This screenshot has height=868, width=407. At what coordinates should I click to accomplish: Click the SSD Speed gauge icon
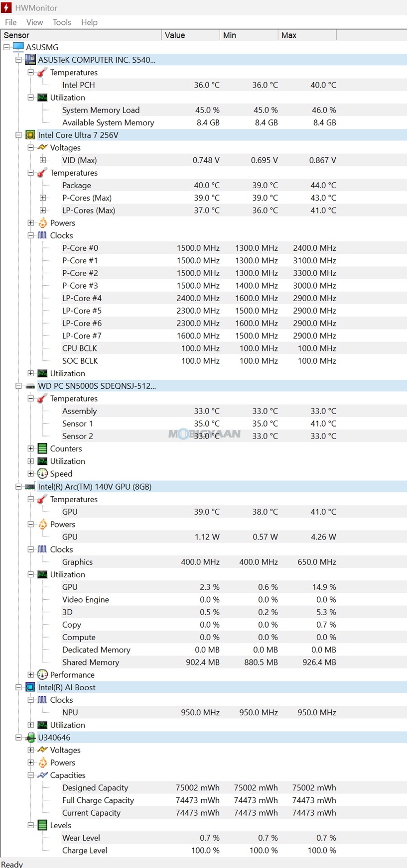click(x=42, y=474)
